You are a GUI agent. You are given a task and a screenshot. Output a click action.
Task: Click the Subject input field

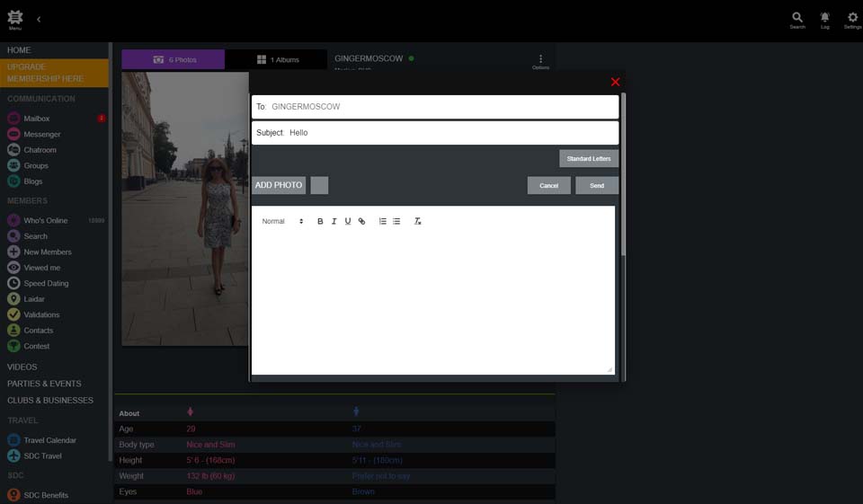point(449,132)
